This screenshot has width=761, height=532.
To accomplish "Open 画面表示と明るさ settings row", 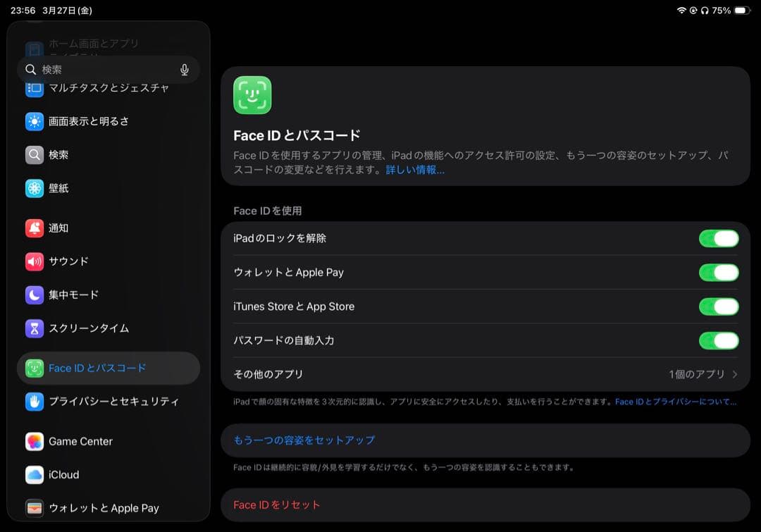I will coord(109,121).
